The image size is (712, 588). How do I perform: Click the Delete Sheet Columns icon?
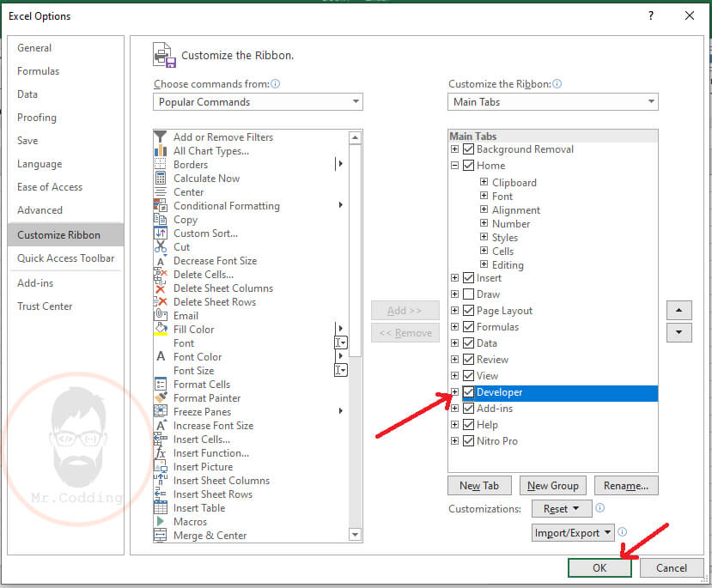tap(161, 288)
